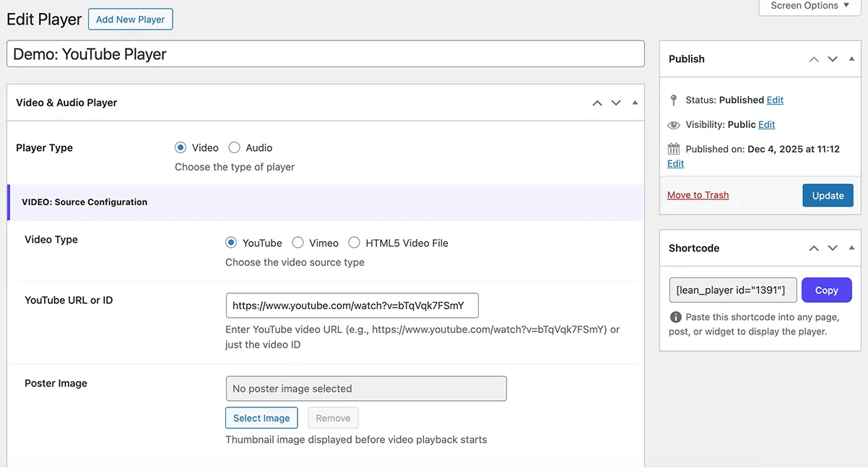This screenshot has width=868, height=468.
Task: Move Video & Audio Player panel down
Action: (x=616, y=103)
